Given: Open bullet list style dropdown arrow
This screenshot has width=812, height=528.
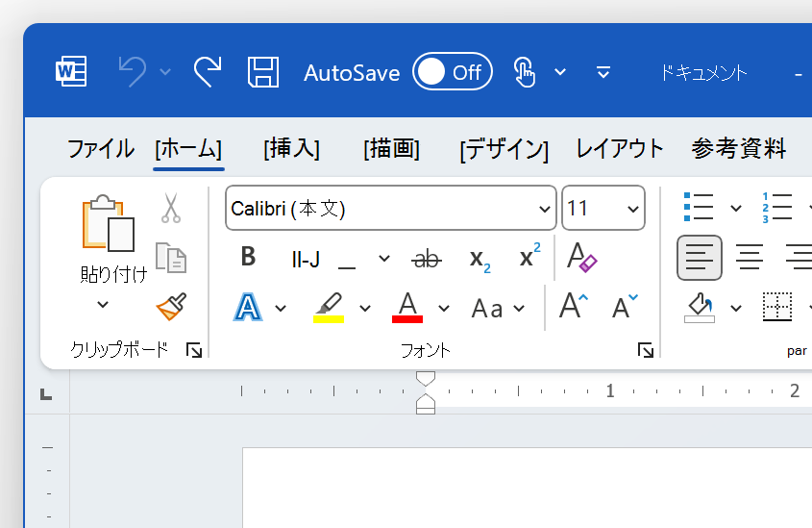Looking at the screenshot, I should (x=736, y=209).
